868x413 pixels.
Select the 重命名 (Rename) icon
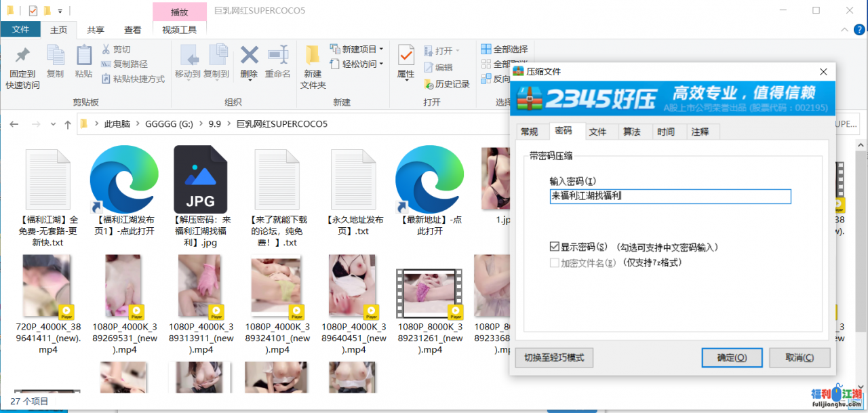(x=277, y=56)
